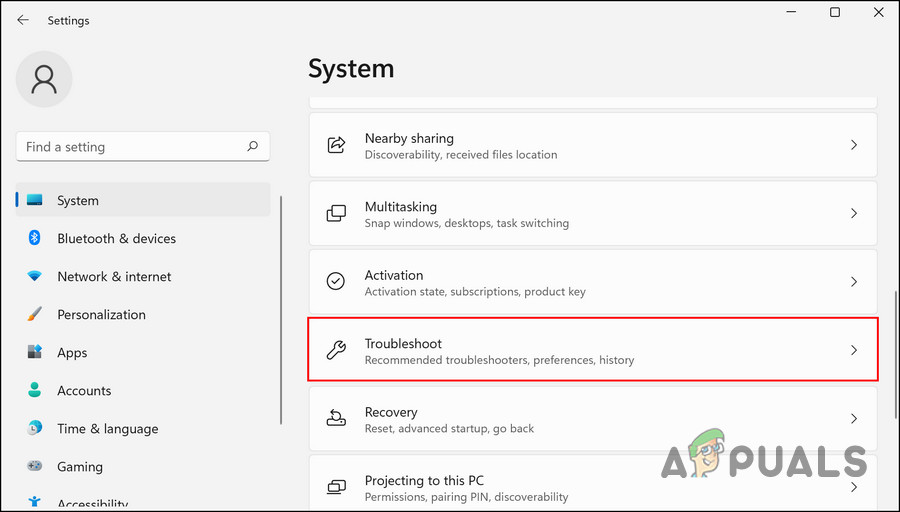Click the Gaming controller icon
This screenshot has width=900, height=512.
pyautogui.click(x=34, y=466)
